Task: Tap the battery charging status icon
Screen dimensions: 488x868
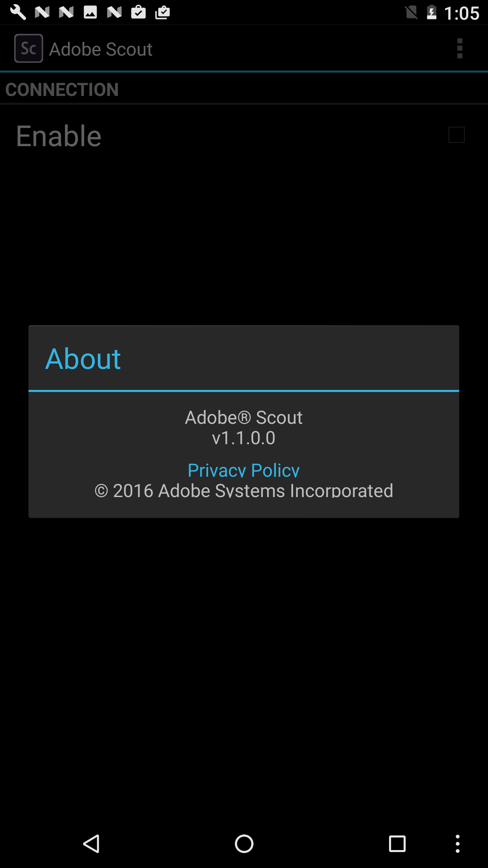Action: pyautogui.click(x=431, y=13)
